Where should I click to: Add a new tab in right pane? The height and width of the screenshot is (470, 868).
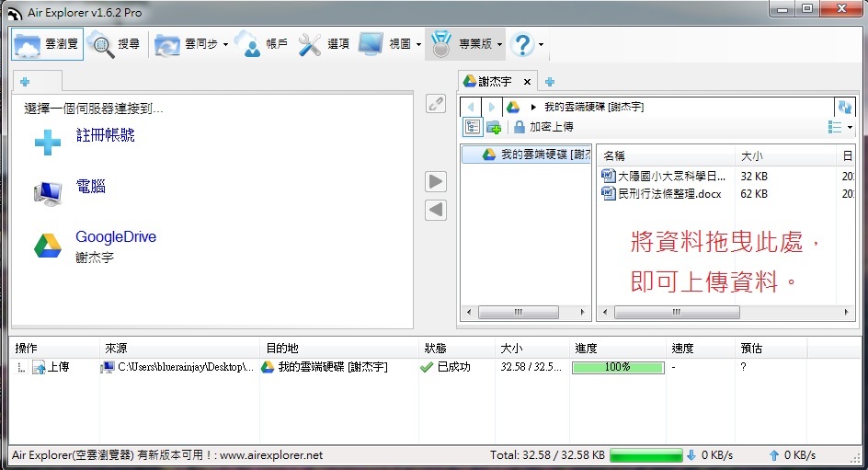click(x=550, y=82)
